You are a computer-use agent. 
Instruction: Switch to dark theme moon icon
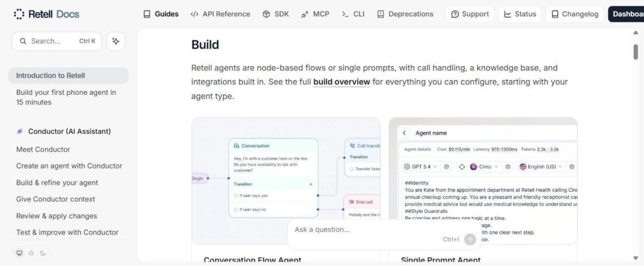[43, 253]
